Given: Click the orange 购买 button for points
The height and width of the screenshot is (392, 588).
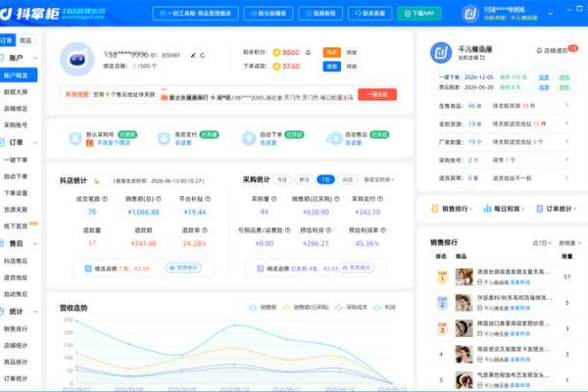Looking at the screenshot, I should click(x=332, y=53).
